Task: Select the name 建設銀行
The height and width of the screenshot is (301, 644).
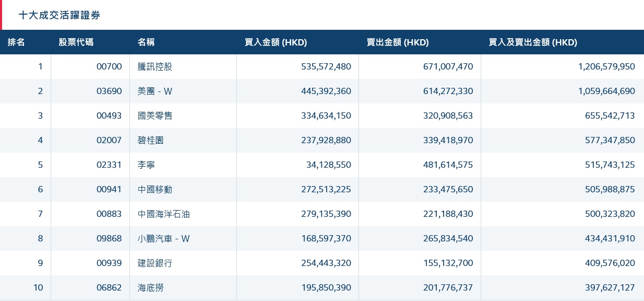Action: tap(155, 263)
